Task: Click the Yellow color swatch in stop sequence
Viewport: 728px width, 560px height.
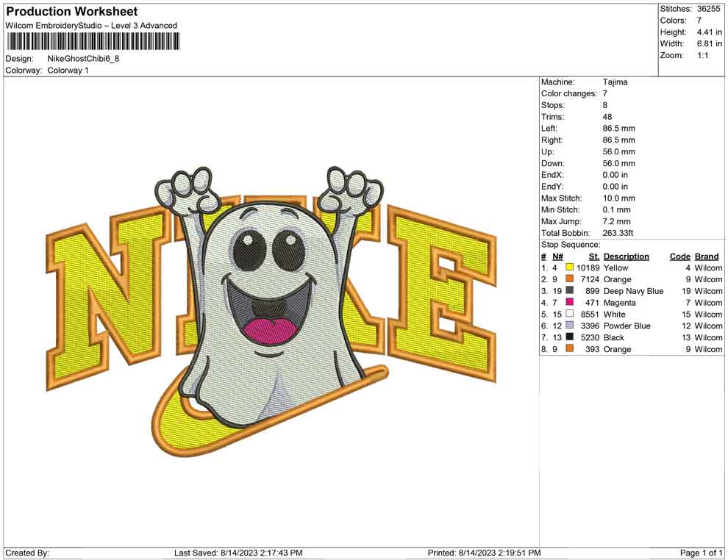Action: (x=570, y=268)
